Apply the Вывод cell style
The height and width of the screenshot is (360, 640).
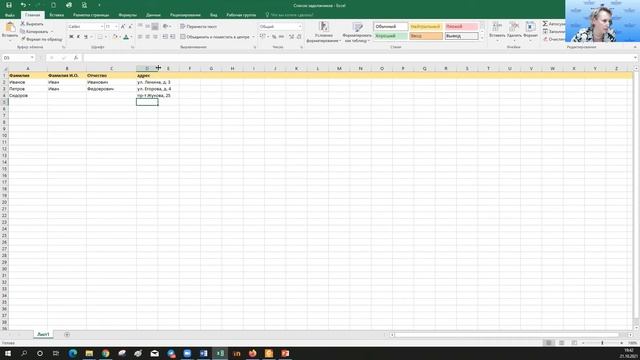click(461, 36)
